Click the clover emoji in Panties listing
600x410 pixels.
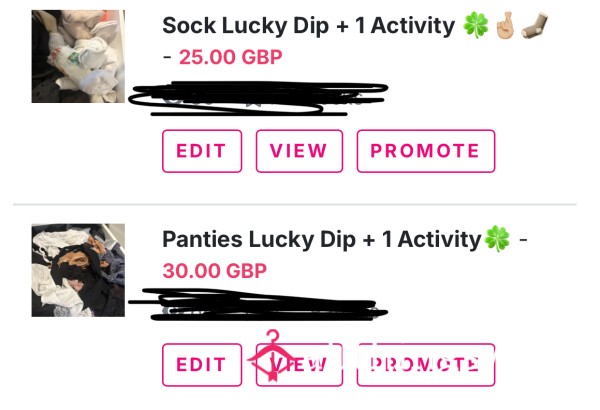497,239
